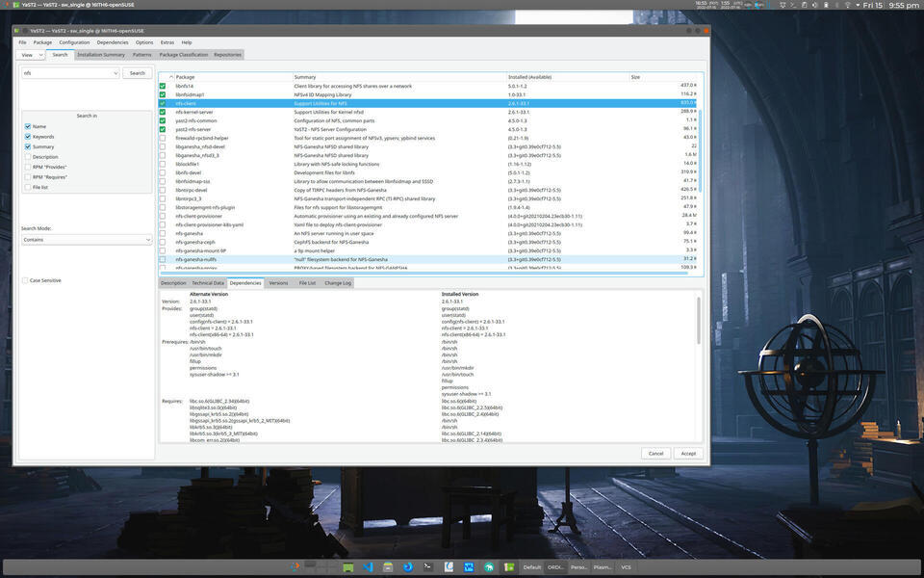
Task: Open the File menu
Action: 22,42
